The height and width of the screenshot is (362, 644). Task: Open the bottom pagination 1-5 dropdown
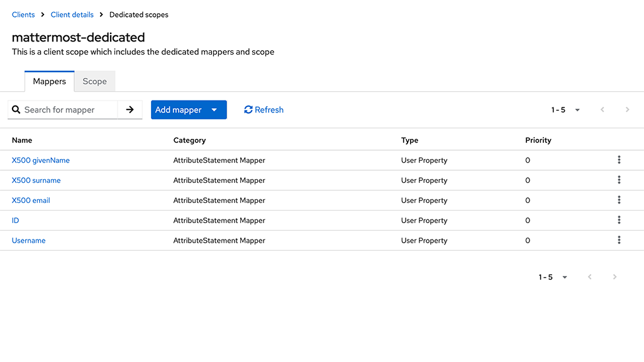tap(564, 277)
